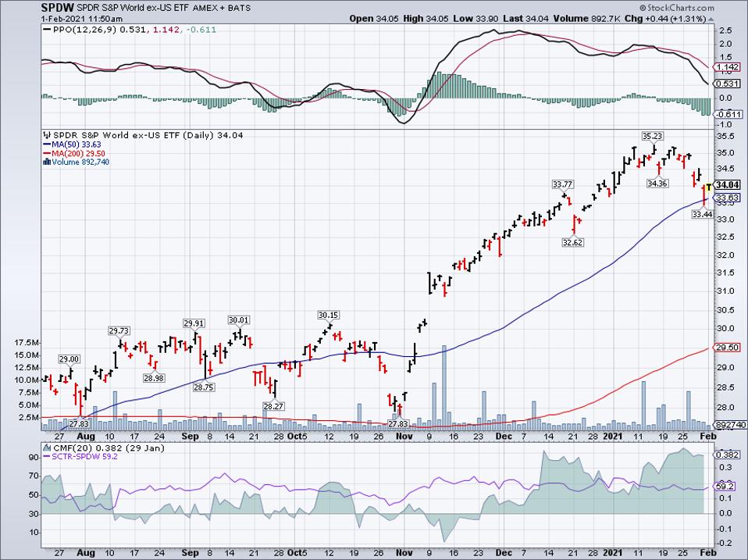Click the Volume 892.7K header value

tap(586, 19)
